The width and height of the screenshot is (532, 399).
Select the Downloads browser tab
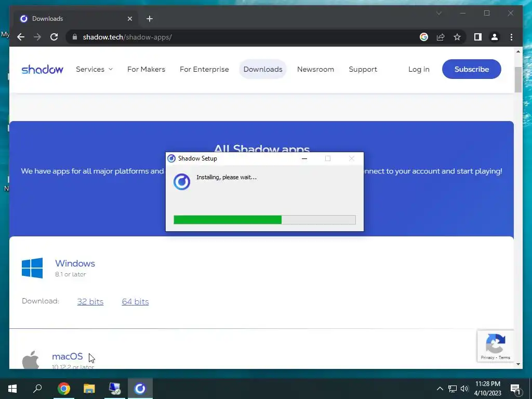76,19
